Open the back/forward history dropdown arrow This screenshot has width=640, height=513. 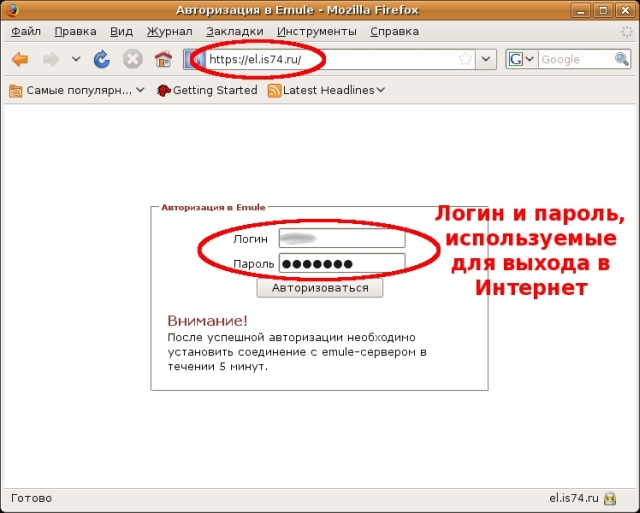click(76, 59)
